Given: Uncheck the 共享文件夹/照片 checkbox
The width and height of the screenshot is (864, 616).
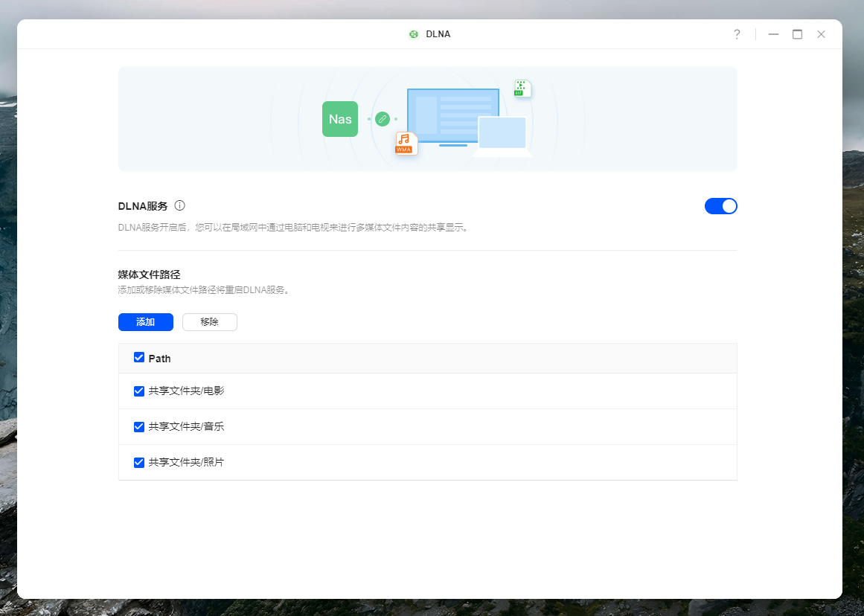Looking at the screenshot, I should (139, 463).
